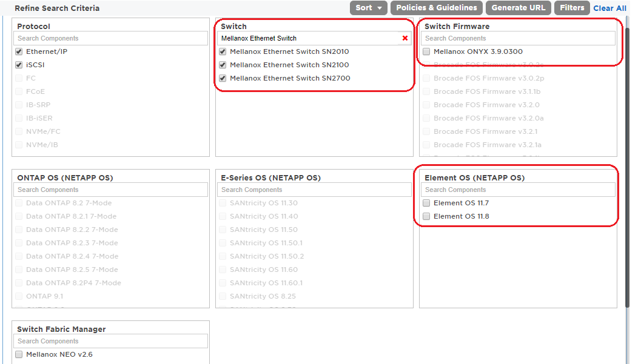The image size is (641, 364).
Task: Click the Policies & Guidelines button
Action: click(437, 8)
